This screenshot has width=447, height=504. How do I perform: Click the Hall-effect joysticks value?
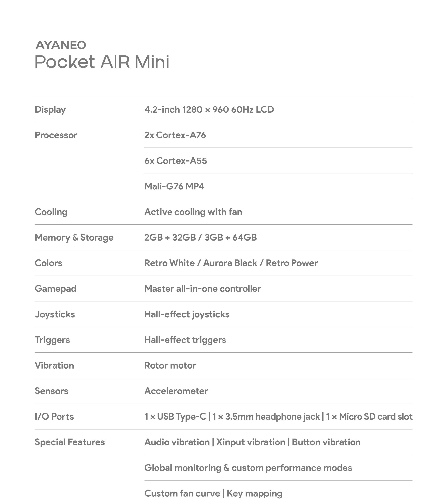click(187, 314)
